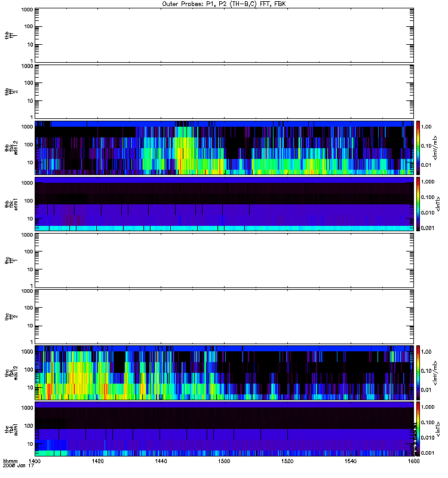This screenshot has height=478, width=448.
Task: Click the 1600 time axis label
Action: click(x=413, y=461)
